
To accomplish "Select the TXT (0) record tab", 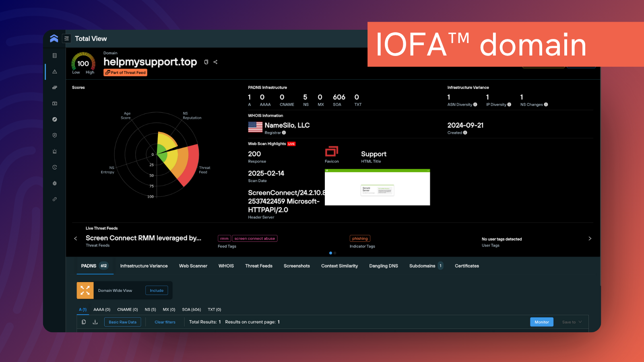I will pyautogui.click(x=214, y=310).
